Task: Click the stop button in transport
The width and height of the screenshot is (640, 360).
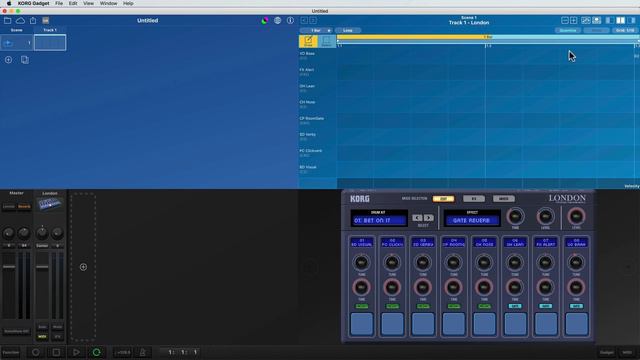Action: (x=56, y=352)
